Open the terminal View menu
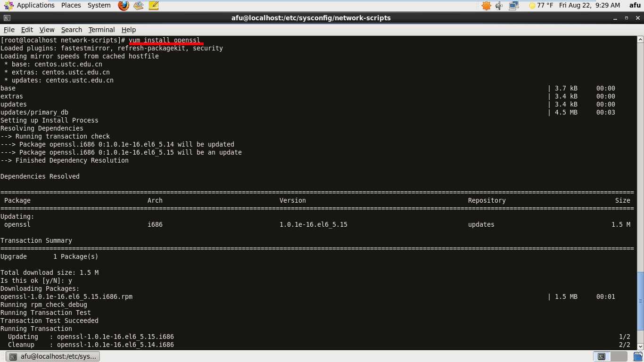This screenshot has height=362, width=644. (x=47, y=30)
